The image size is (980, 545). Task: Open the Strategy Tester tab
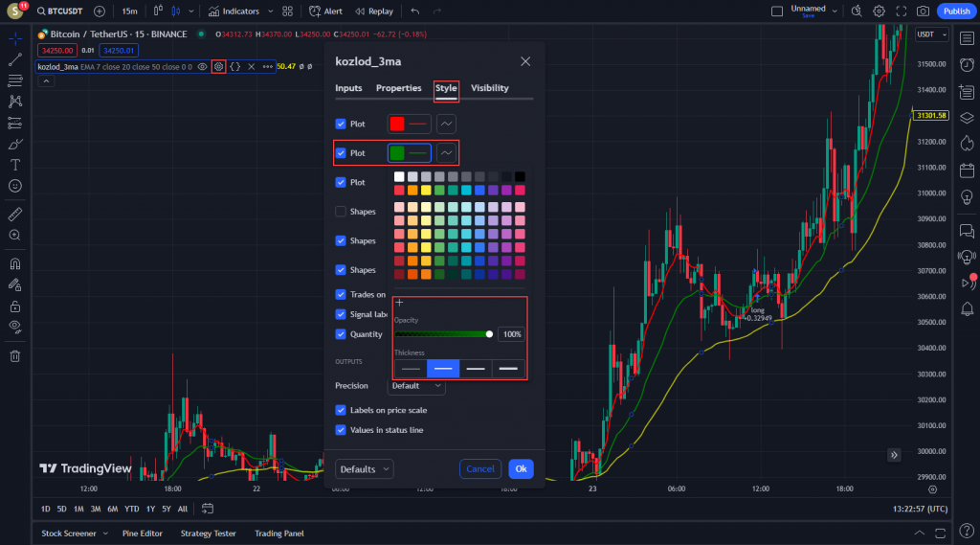tap(208, 534)
